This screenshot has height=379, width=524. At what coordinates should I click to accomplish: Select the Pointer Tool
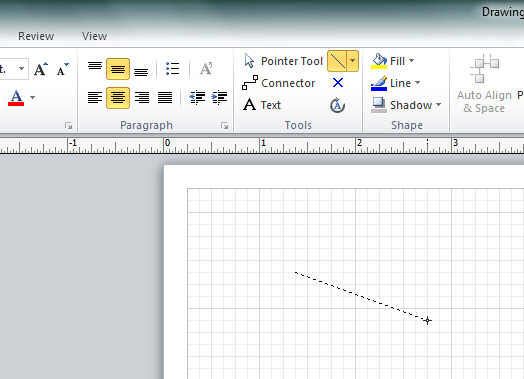click(283, 61)
